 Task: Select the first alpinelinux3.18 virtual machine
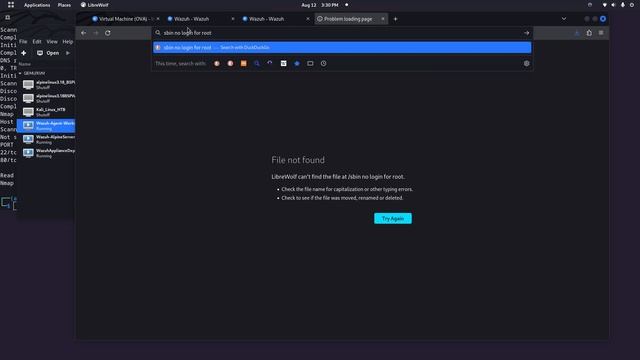(46, 84)
